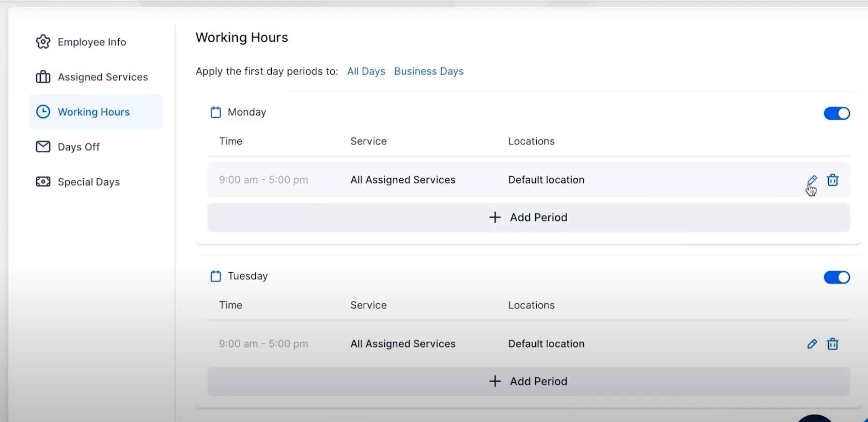Delete Monday's 9:00 am period

tap(833, 180)
